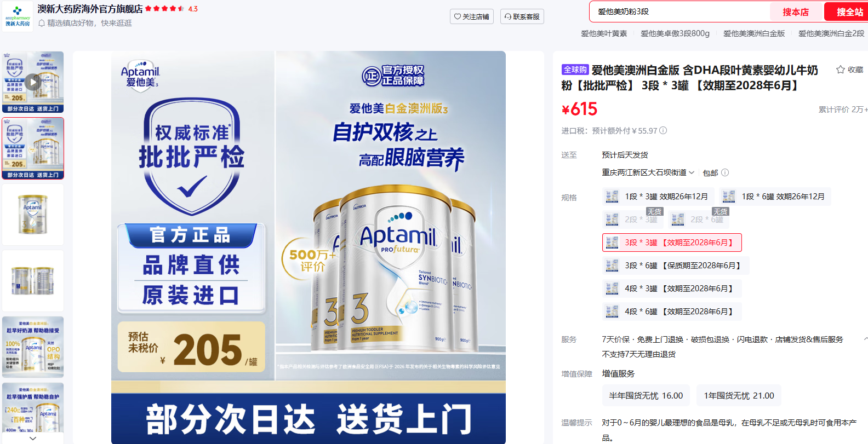Choose spec 1段 * 3罐 效期26年12月
The height and width of the screenshot is (444, 868).
coord(658,197)
